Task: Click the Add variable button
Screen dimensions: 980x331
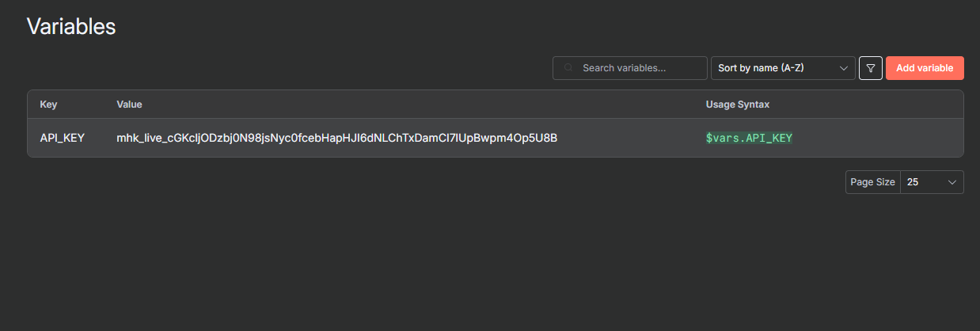Action: coord(925,68)
